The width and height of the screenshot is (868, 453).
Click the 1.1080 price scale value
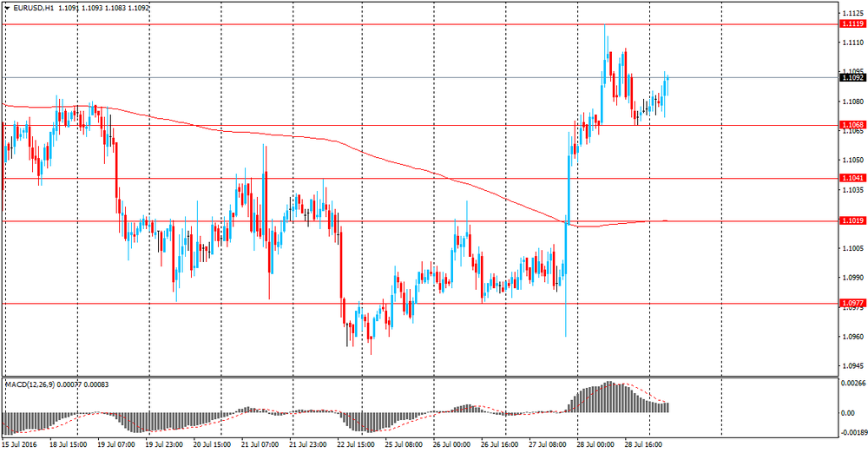(853, 102)
